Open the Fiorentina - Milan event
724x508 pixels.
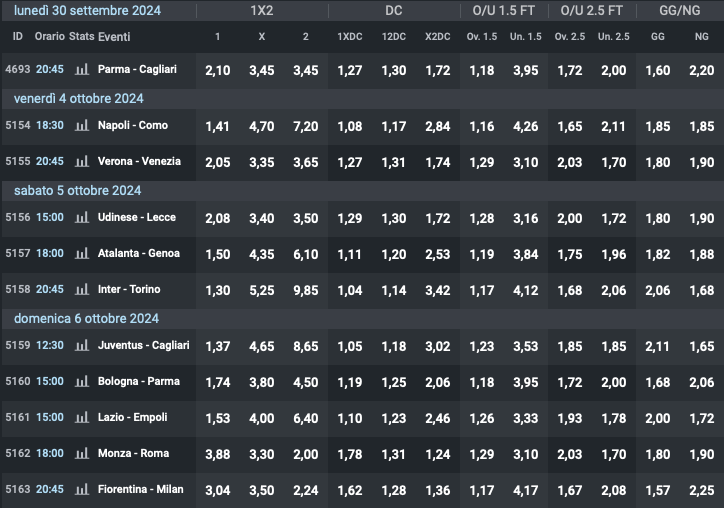click(141, 489)
